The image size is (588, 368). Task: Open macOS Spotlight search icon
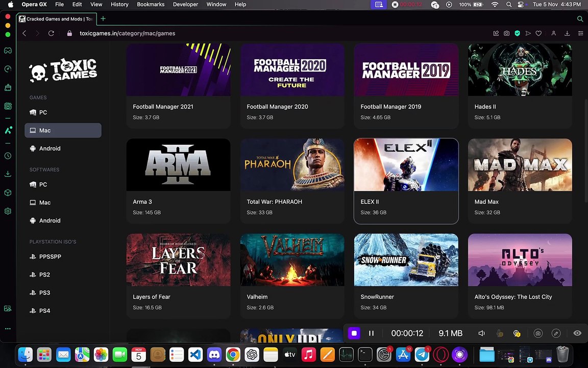coord(508,5)
